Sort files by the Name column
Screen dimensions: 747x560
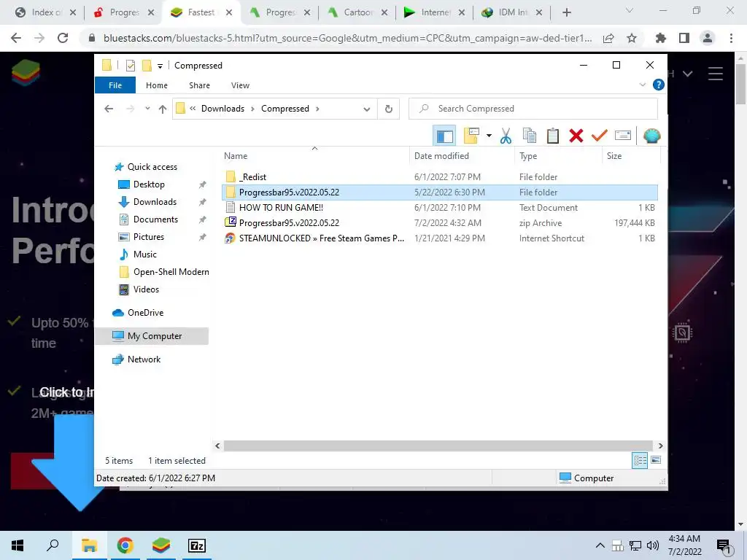click(314, 156)
